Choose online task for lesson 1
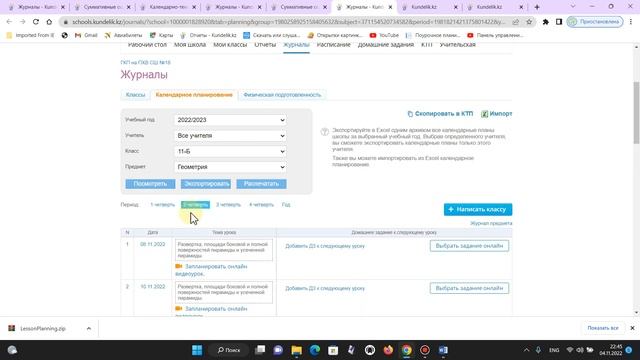The height and width of the screenshot is (360, 640). [469, 246]
